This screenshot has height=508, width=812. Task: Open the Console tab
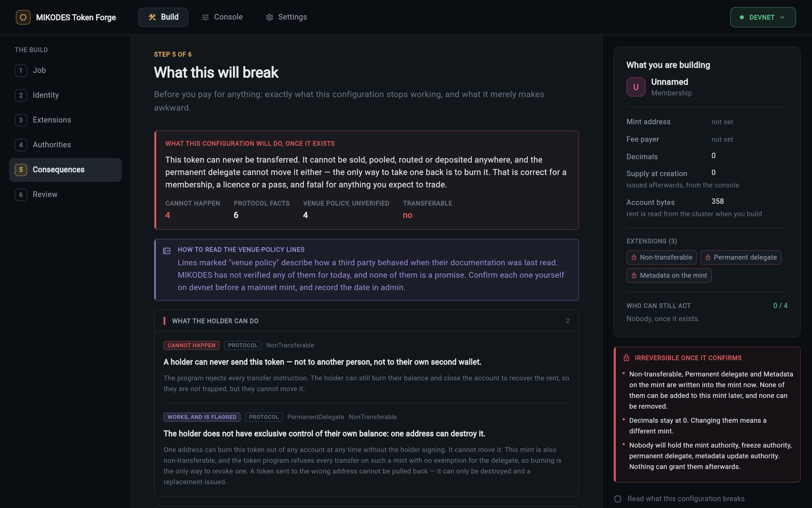(x=222, y=17)
